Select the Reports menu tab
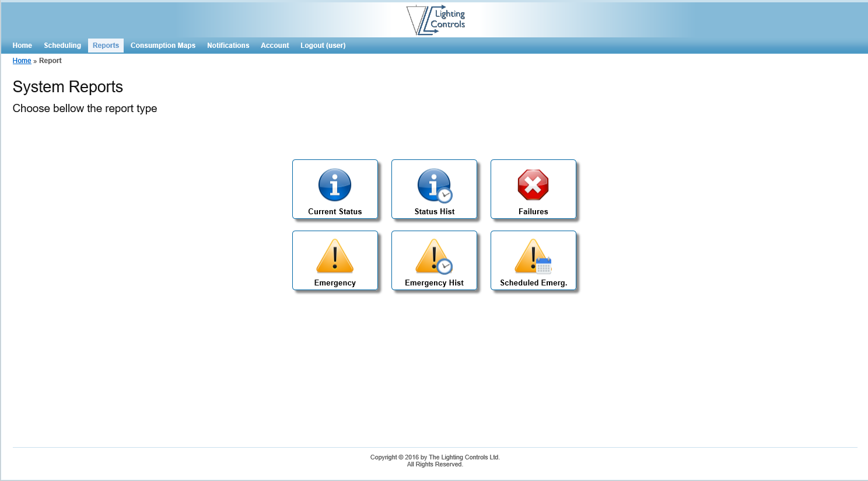 click(x=106, y=46)
